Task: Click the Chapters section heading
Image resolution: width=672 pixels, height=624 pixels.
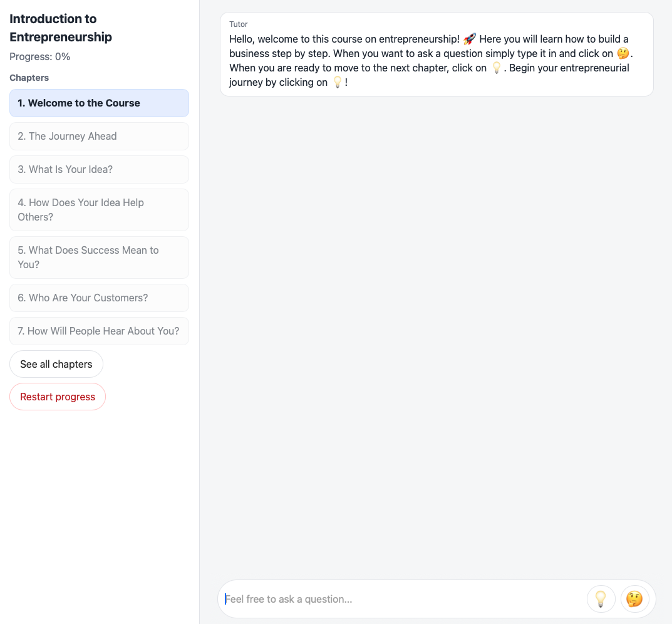Action: click(29, 78)
